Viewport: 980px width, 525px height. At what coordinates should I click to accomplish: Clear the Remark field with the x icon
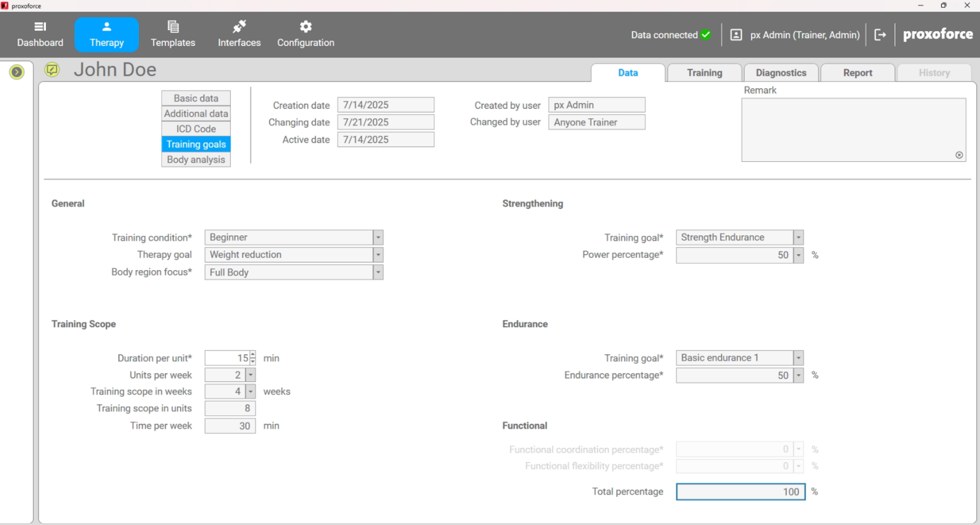(959, 155)
